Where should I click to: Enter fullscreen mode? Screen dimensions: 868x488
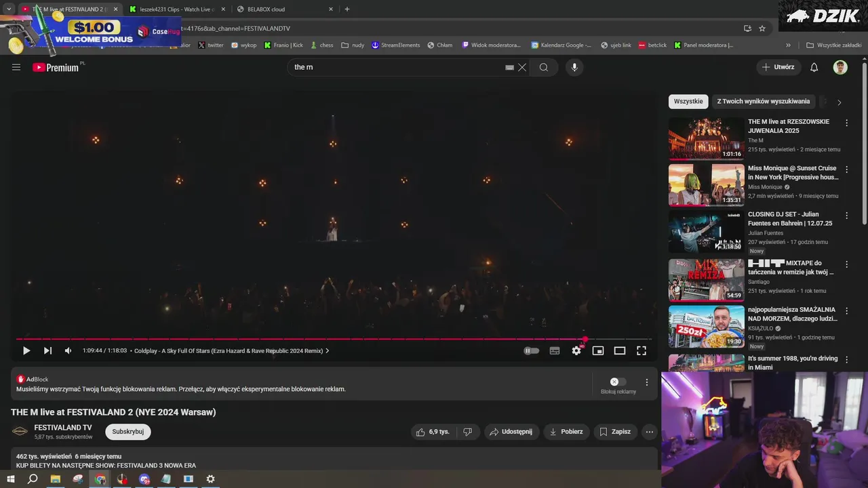click(642, 350)
